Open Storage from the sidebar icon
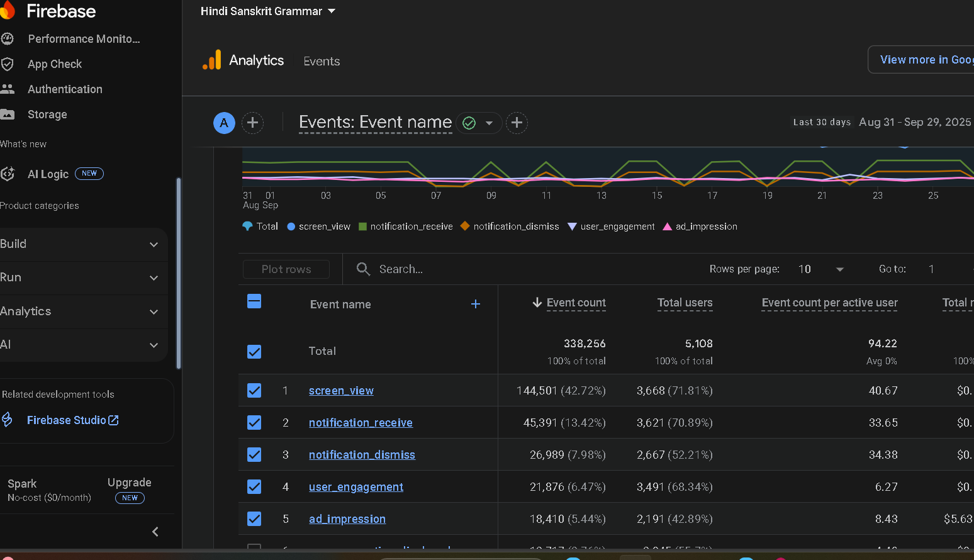This screenshot has width=974, height=560. [8, 115]
